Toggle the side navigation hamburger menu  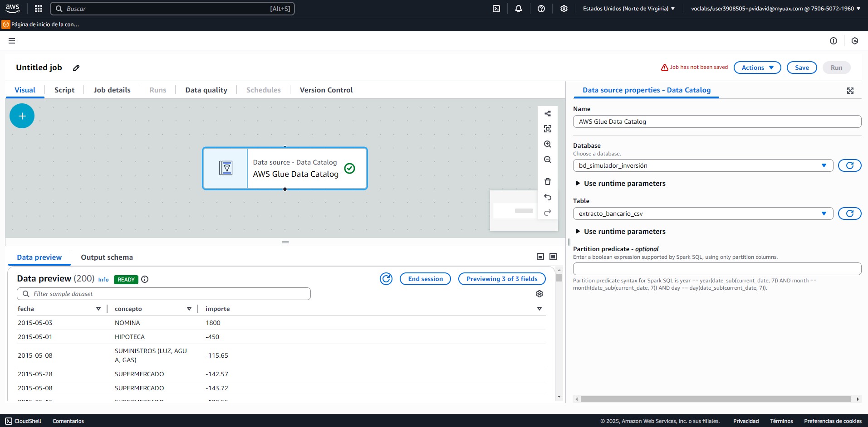point(12,41)
